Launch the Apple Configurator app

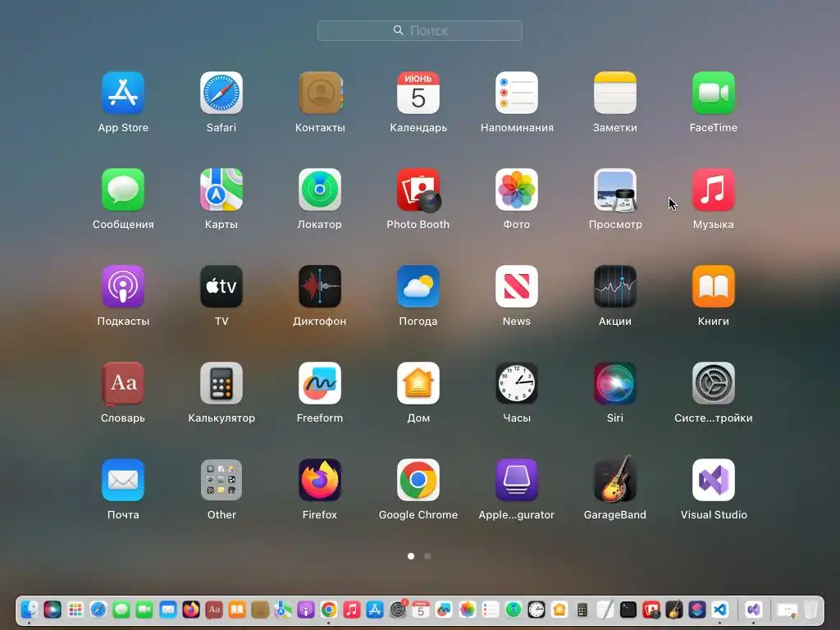tap(517, 480)
